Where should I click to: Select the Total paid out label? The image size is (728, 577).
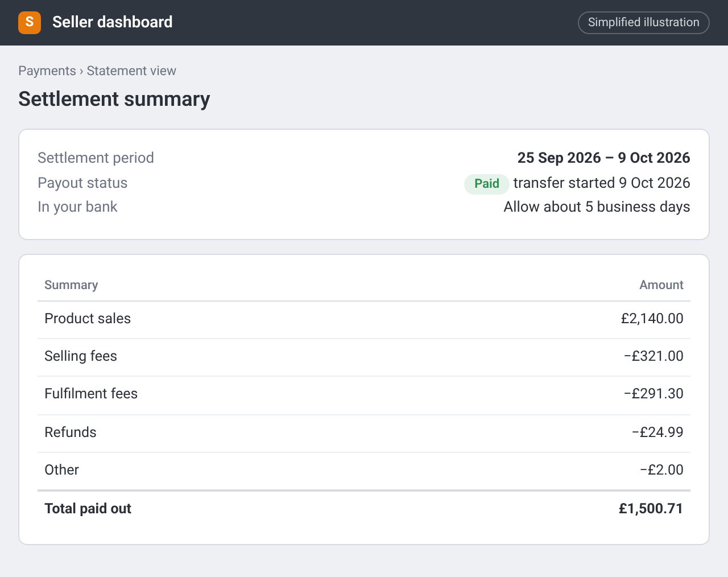coord(88,508)
